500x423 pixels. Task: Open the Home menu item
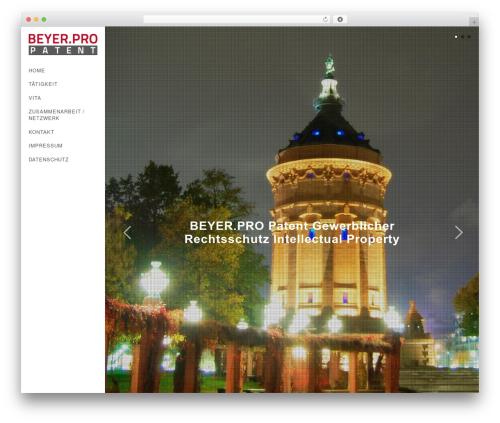pyautogui.click(x=37, y=71)
